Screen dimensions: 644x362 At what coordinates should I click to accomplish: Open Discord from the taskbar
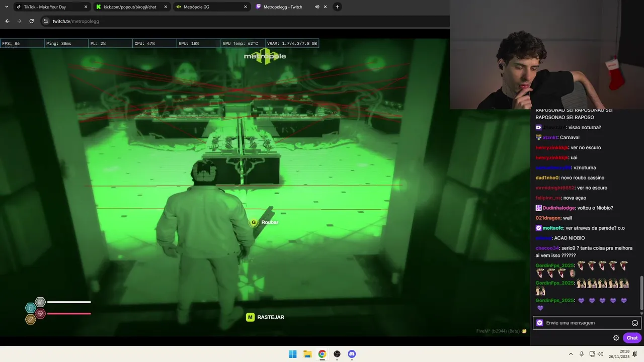pyautogui.click(x=352, y=354)
